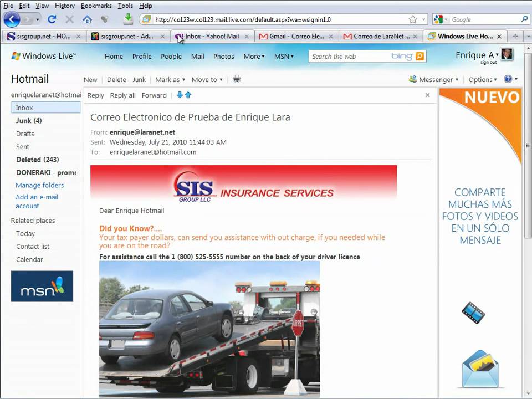Go to next message with down arrow

point(180,95)
